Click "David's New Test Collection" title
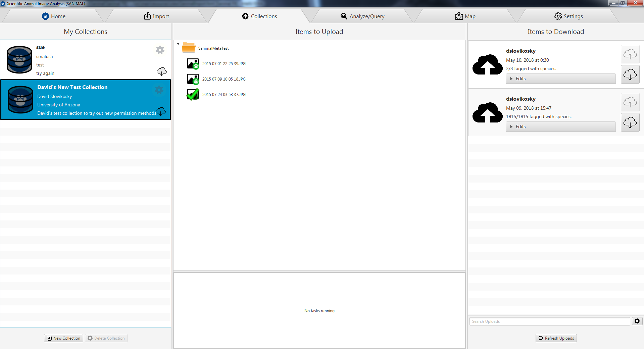The width and height of the screenshot is (644, 349). (72, 87)
